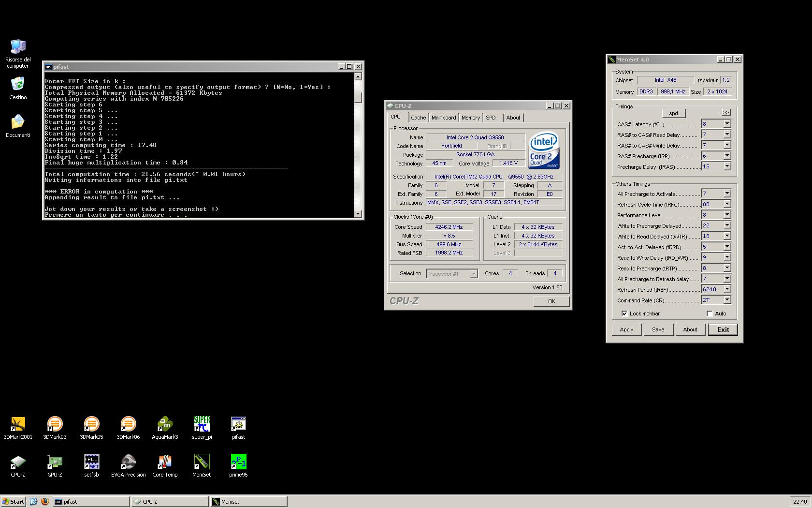The width and height of the screenshot is (812, 508).
Task: Expand Write to Read Delayed (tWTR) dropdown
Action: [727, 236]
